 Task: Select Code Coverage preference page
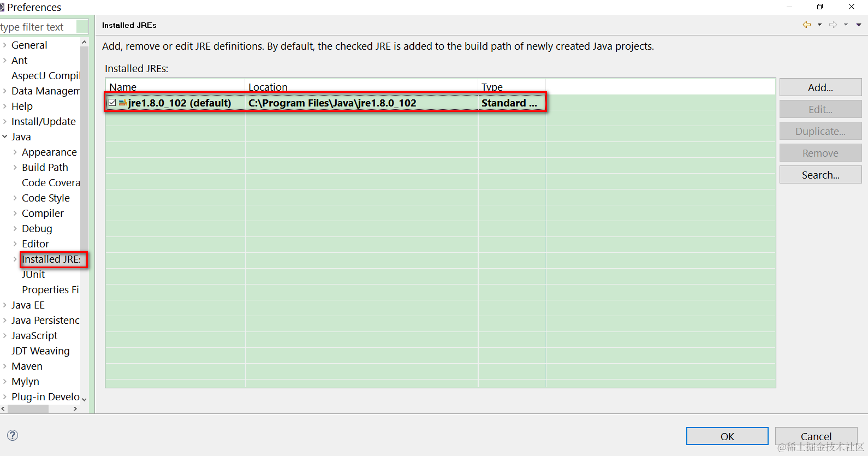(x=51, y=182)
